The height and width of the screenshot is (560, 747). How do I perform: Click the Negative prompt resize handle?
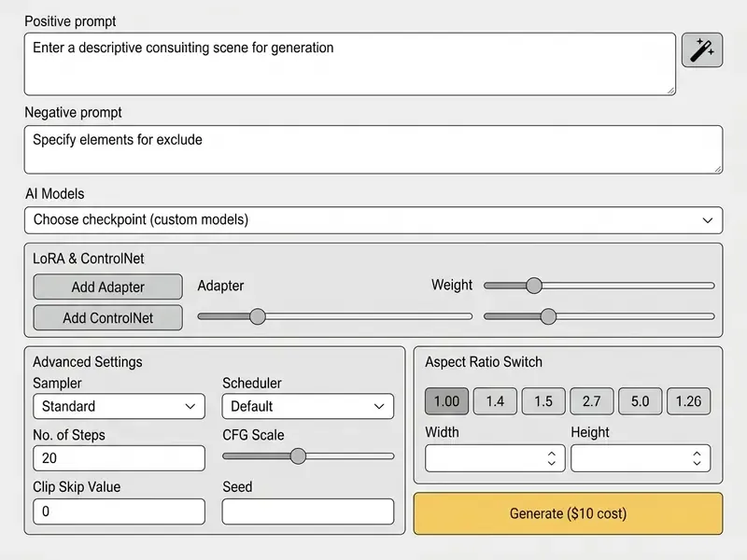[718, 169]
